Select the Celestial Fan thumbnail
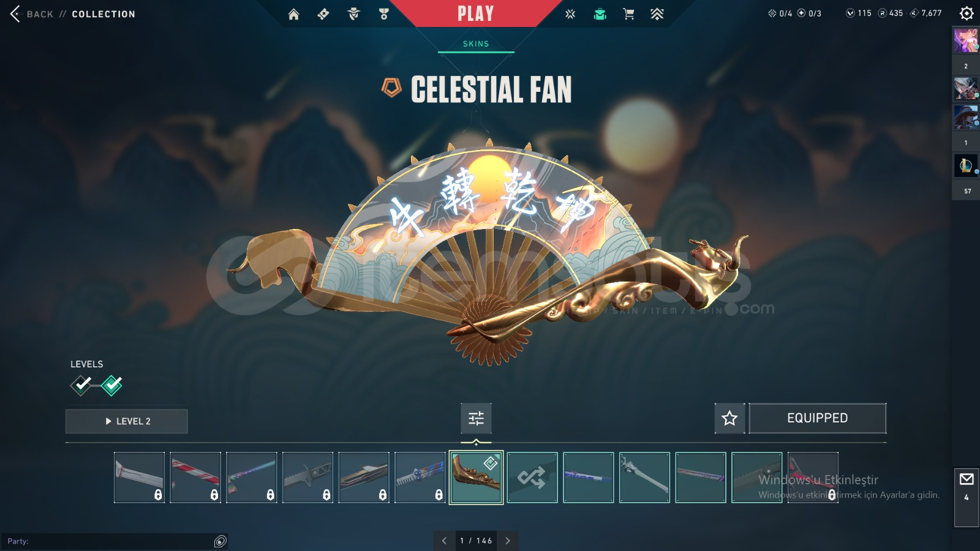Image resolution: width=980 pixels, height=551 pixels. coord(477,478)
